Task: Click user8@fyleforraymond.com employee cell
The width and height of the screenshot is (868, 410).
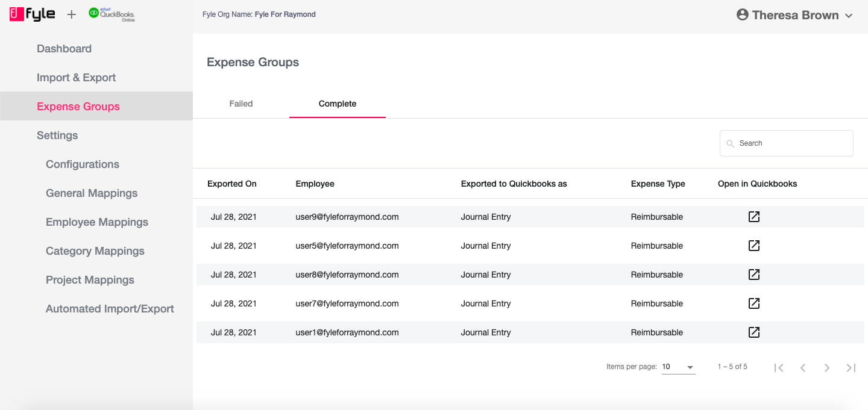Action: point(347,275)
